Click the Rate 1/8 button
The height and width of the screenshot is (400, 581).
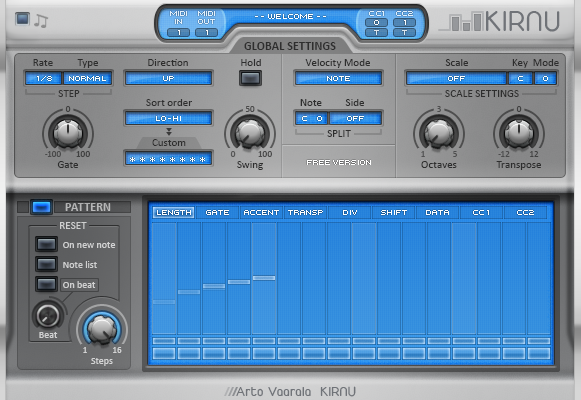44,79
